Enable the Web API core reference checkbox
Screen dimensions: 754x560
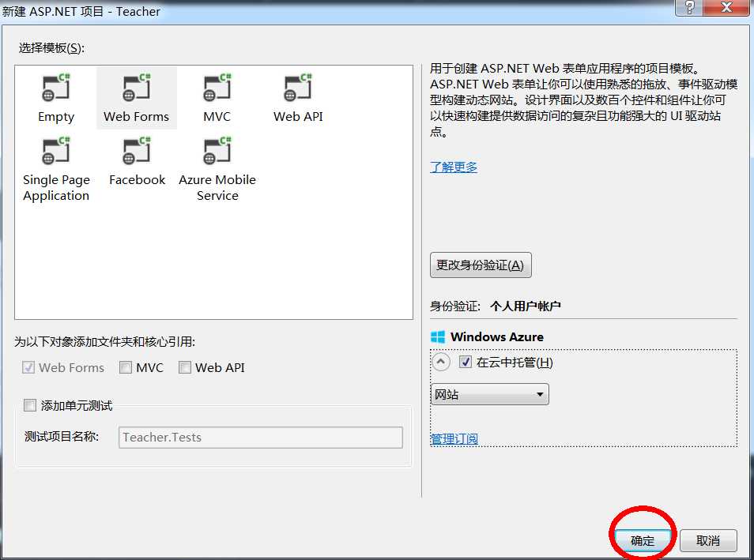(x=185, y=367)
